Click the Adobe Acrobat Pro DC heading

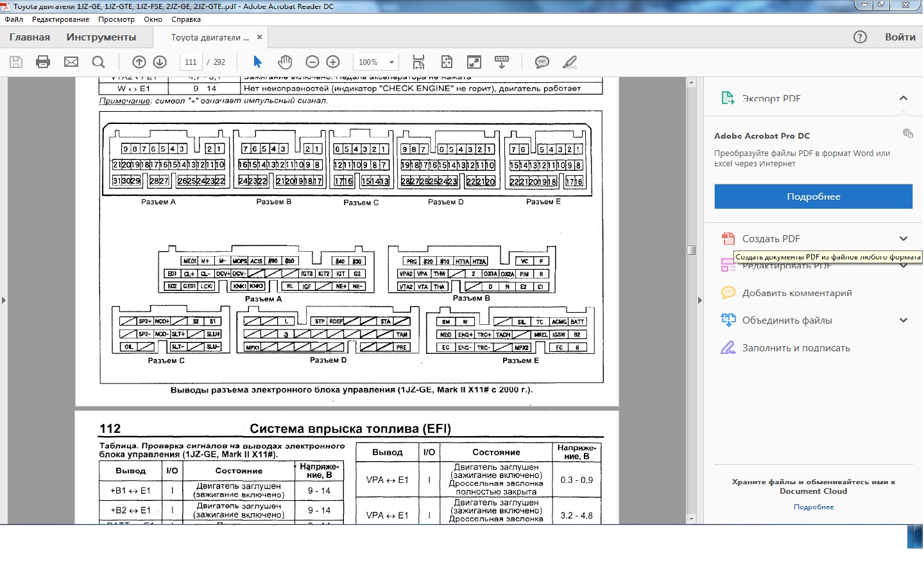point(762,136)
